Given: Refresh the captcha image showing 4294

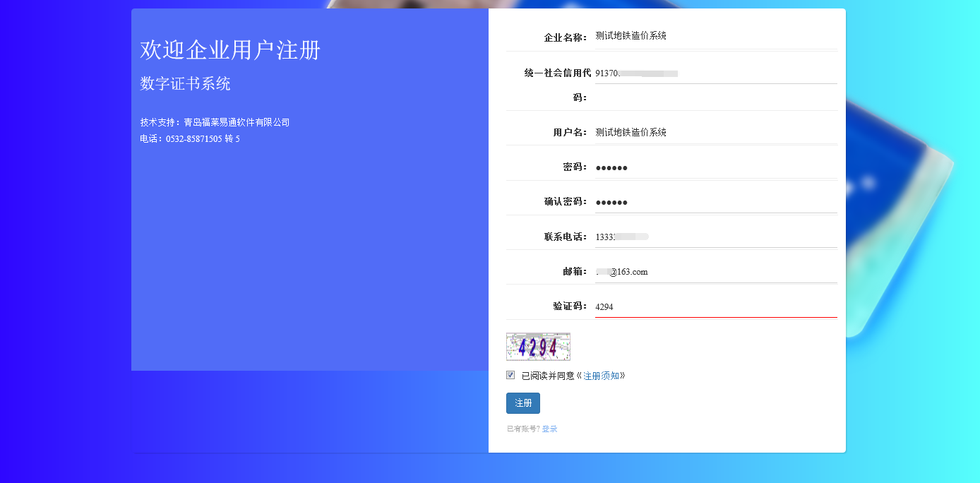Looking at the screenshot, I should coord(538,347).
